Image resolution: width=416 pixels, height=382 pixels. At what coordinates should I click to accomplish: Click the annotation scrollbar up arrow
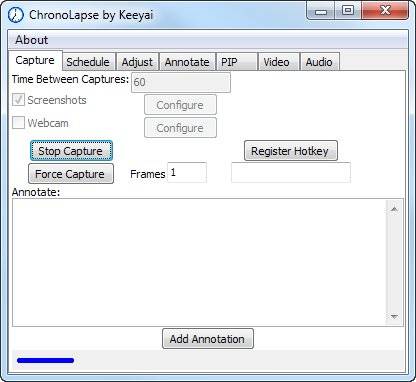(x=394, y=209)
